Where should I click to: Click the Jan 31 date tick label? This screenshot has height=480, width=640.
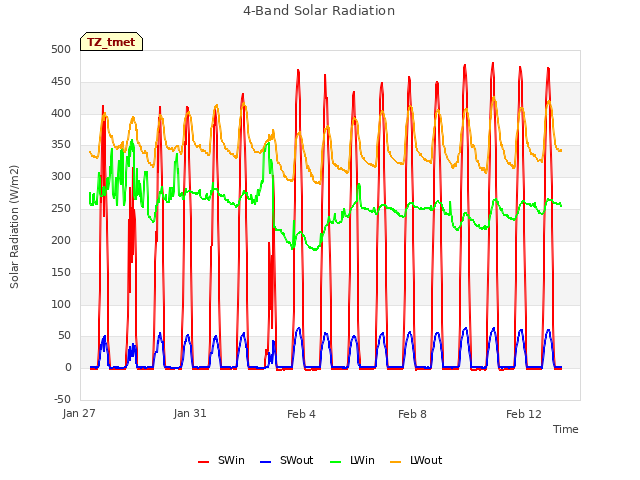190,413
